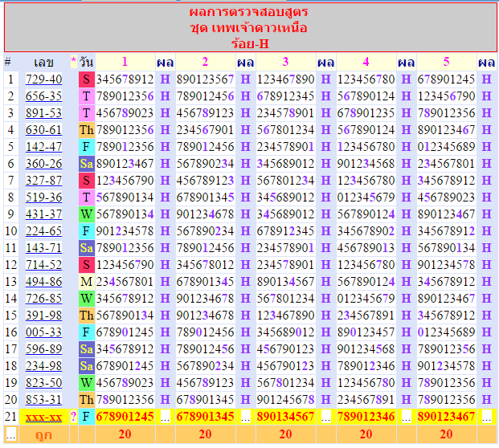This screenshot has height=448, width=499.
Task: Click column header 4
Action: pos(366,62)
